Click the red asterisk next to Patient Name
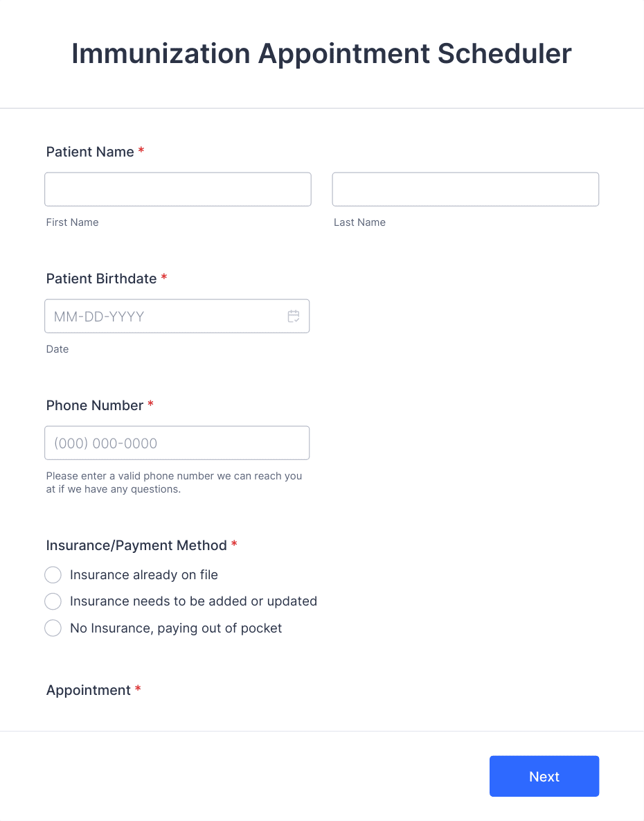644x821 pixels. point(141,151)
